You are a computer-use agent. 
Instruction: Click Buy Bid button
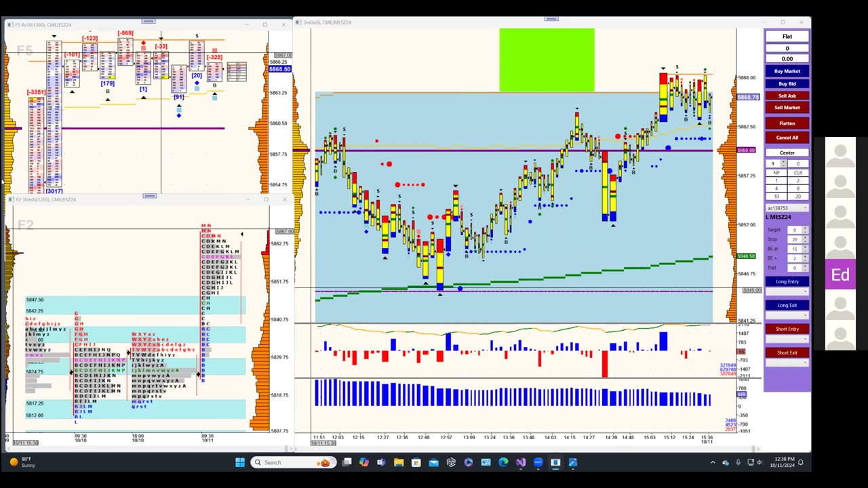click(787, 83)
